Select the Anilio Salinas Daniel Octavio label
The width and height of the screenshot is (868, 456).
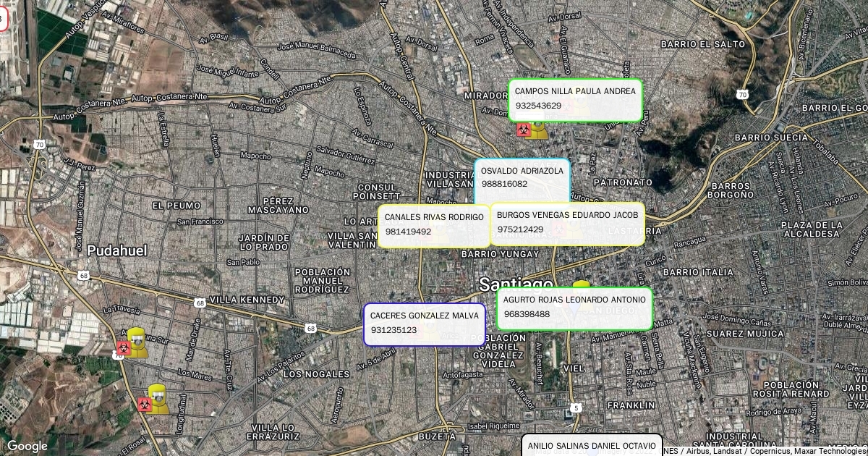[592, 446]
